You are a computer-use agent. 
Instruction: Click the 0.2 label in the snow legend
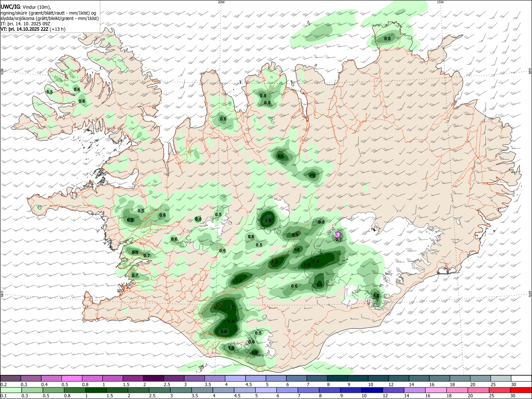[4, 384]
